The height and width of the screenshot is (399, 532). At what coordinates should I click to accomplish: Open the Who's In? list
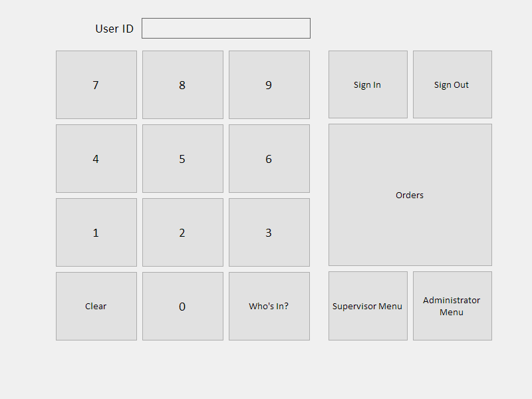point(269,307)
